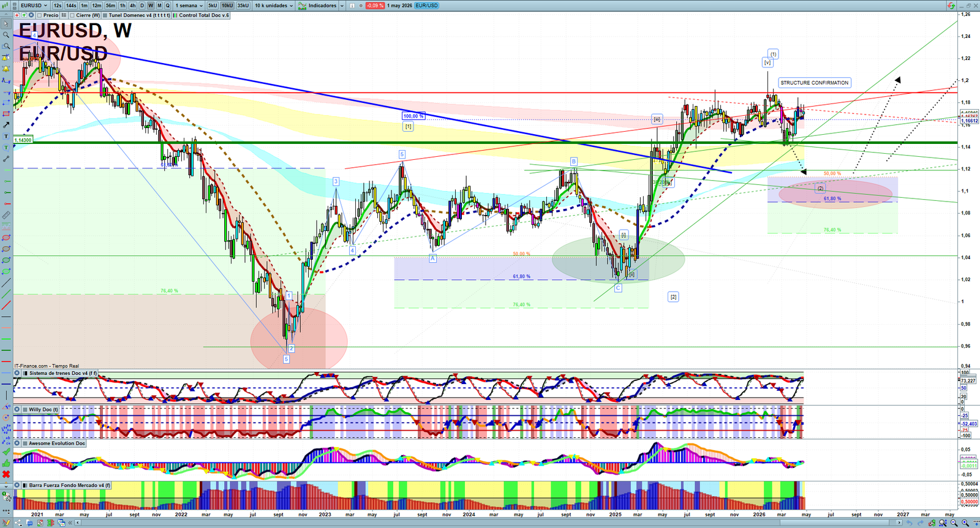Click the STRUCTURE CONFIRMATION annotation label
This screenshot has width=980, height=528.
(815, 83)
